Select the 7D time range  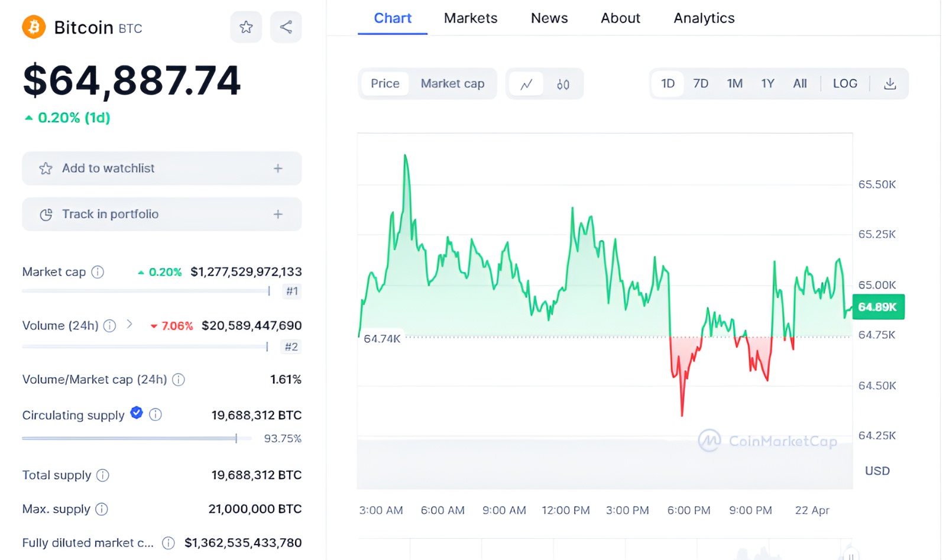point(701,83)
